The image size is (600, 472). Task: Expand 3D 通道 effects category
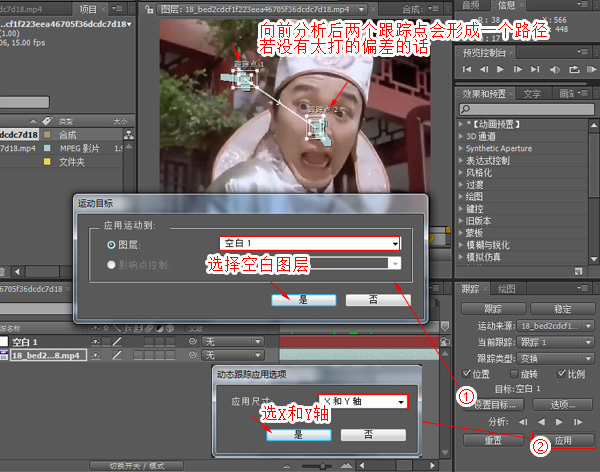point(461,136)
